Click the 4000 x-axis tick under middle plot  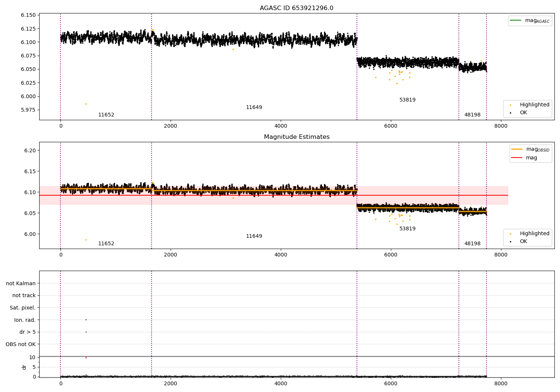(281, 255)
